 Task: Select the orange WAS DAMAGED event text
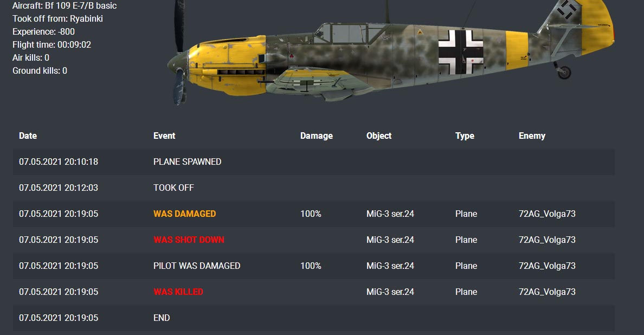[x=184, y=214]
